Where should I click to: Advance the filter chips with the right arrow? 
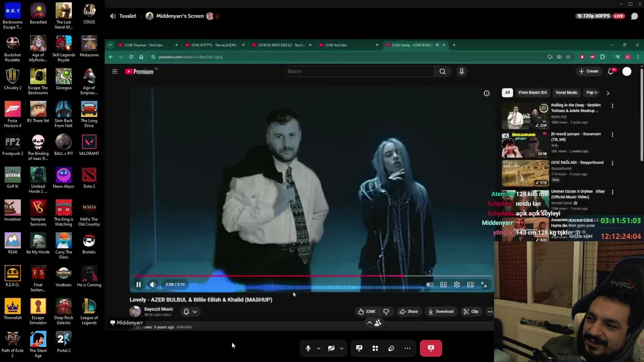click(x=608, y=93)
